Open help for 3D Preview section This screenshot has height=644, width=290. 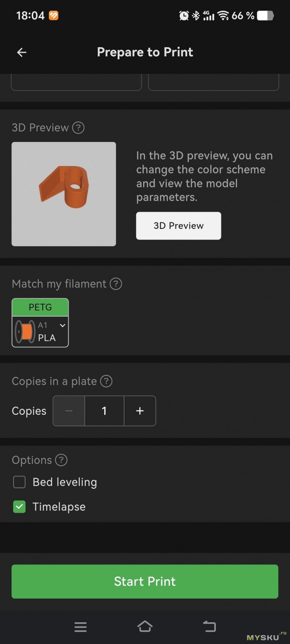(78, 127)
